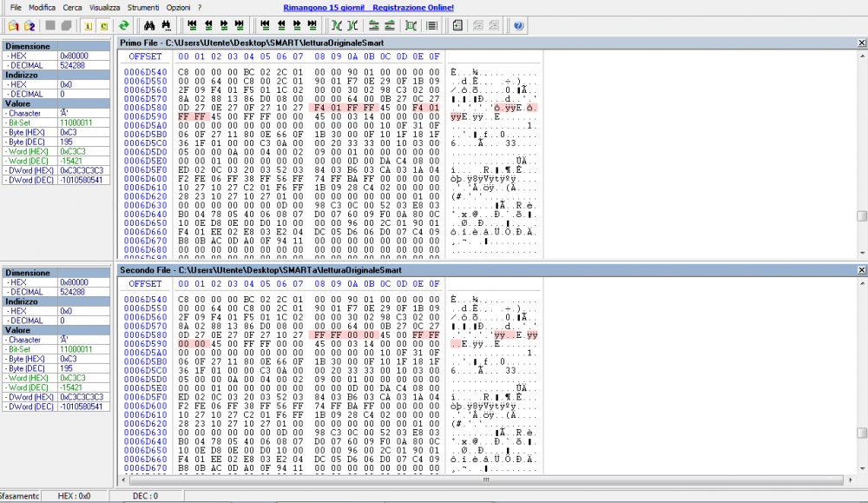Open help with the blue question mark icon
The height and width of the screenshot is (503, 868).
(518, 26)
